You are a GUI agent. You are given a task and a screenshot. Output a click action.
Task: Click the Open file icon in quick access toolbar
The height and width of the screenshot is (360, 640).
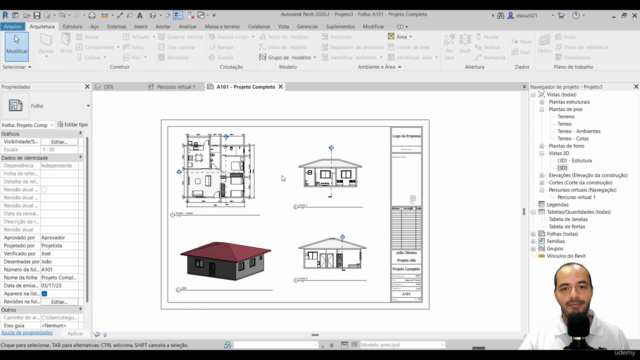tap(26, 16)
